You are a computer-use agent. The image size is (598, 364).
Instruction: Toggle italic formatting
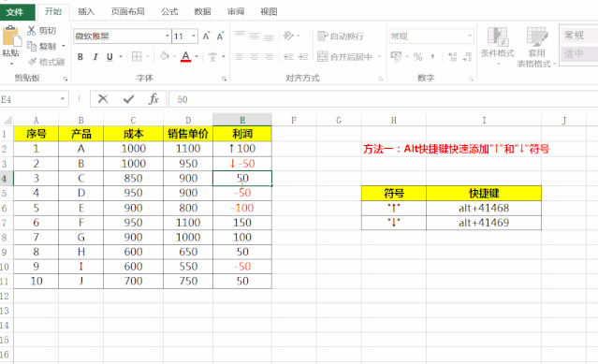click(x=95, y=57)
